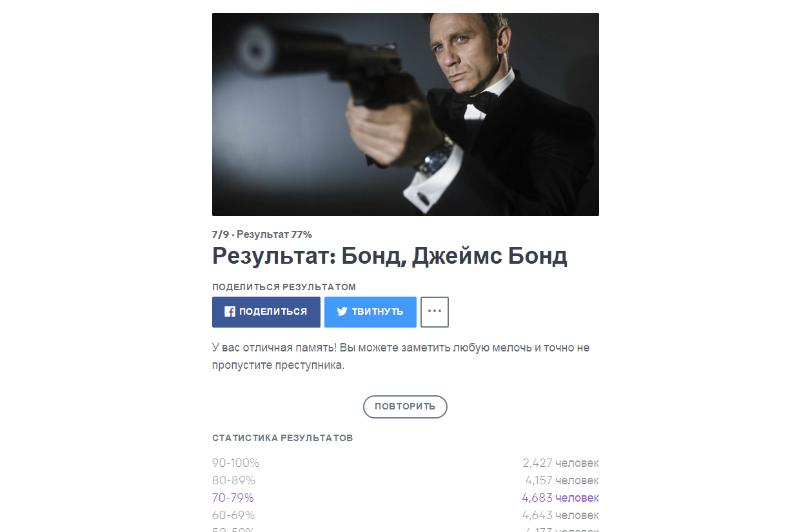The width and height of the screenshot is (810, 532).
Task: Select the heading "Результат: Бонд, Джеймс Бонд"
Action: coord(390,257)
